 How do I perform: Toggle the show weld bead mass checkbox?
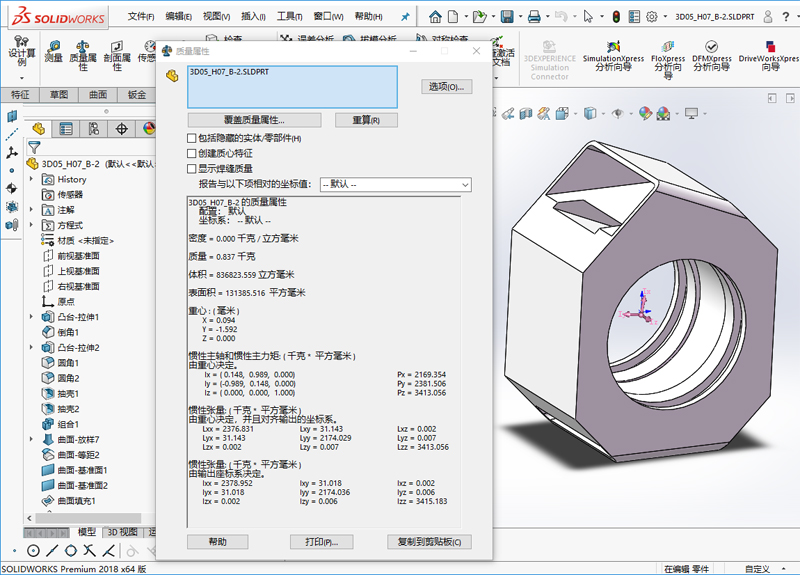click(192, 169)
